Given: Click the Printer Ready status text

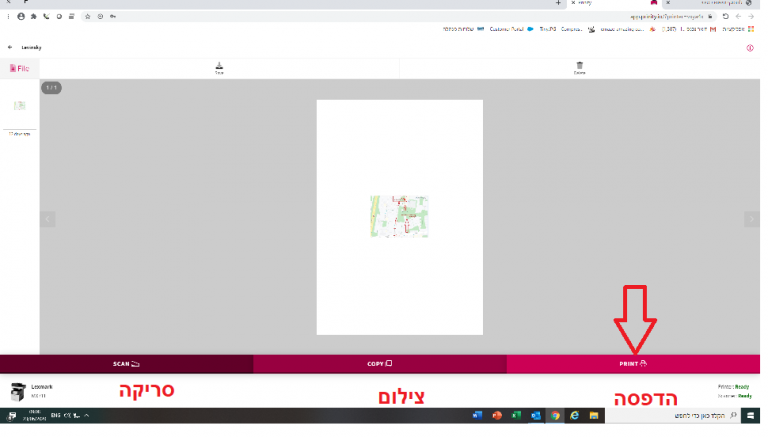Looking at the screenshot, I should (734, 387).
